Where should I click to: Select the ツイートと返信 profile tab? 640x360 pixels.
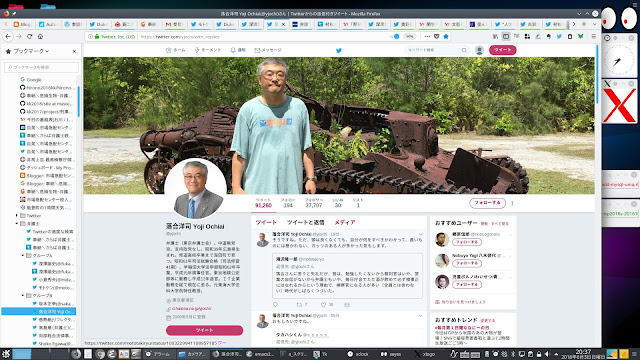(305, 222)
